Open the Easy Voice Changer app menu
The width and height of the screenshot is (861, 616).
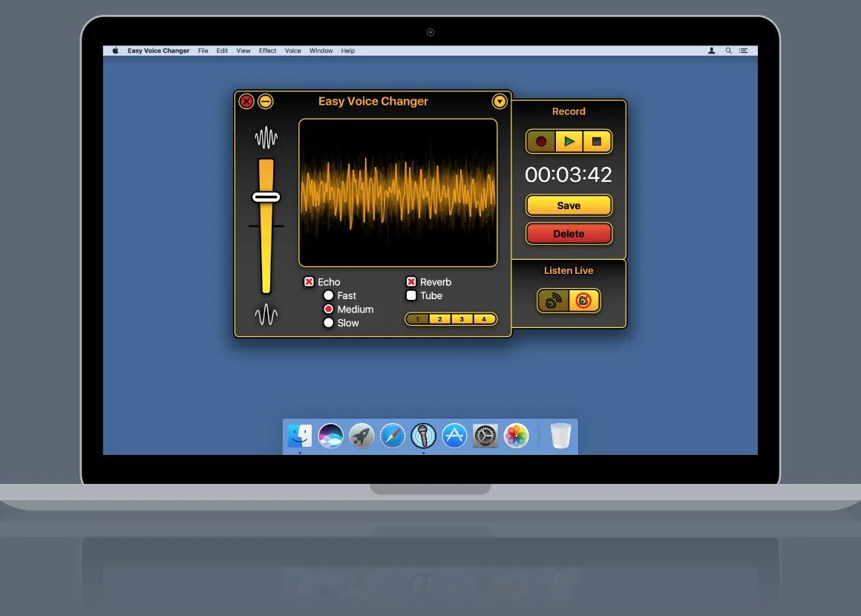159,50
